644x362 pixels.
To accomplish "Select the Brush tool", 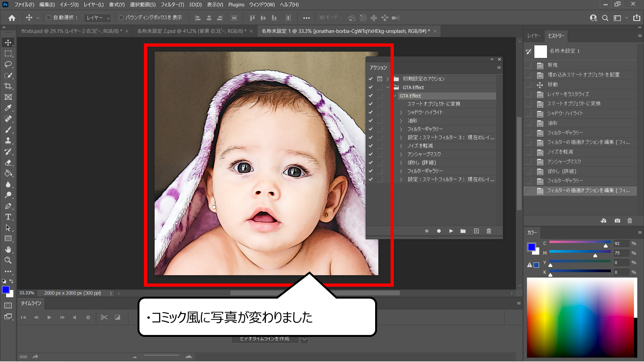I will pos(8,130).
